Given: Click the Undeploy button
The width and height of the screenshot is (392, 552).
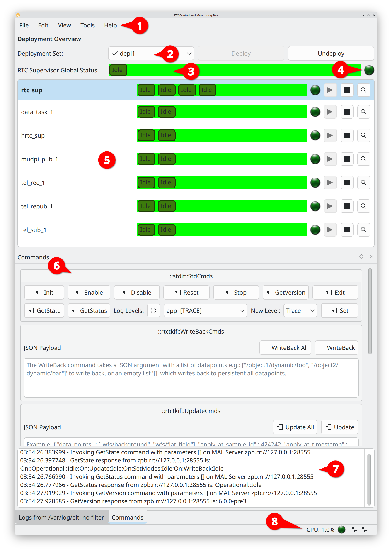Looking at the screenshot, I should click(331, 53).
